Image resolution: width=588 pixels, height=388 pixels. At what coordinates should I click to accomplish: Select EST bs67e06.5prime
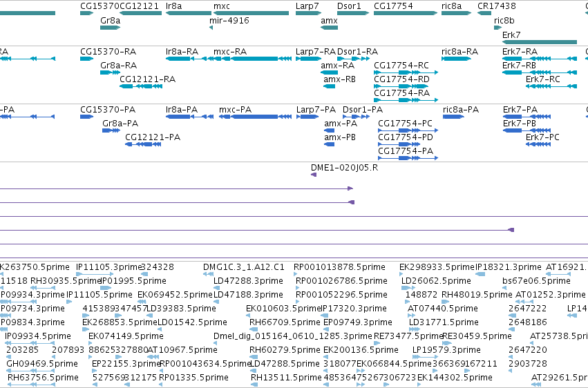click(x=536, y=281)
